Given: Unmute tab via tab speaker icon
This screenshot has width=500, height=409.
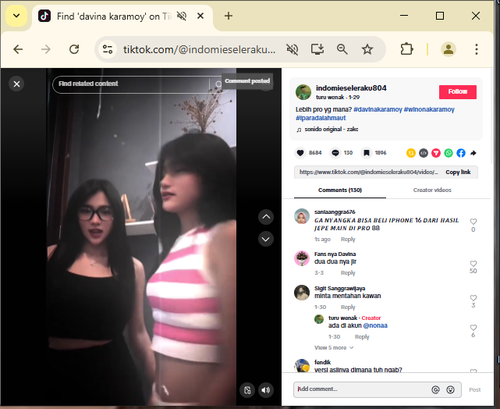Looking at the screenshot, I should (182, 16).
